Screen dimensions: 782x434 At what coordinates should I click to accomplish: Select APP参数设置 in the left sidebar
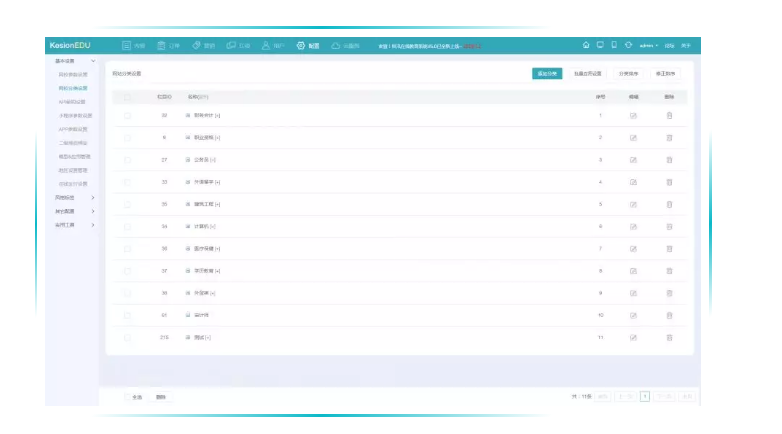tap(73, 129)
